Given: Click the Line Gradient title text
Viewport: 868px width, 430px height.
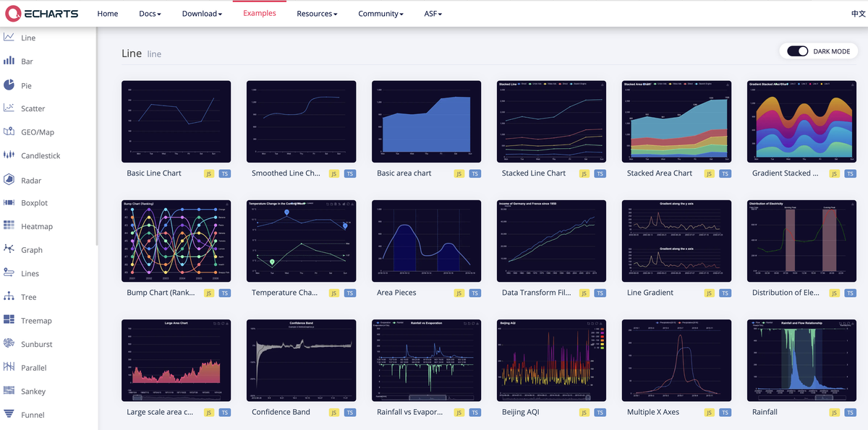Looking at the screenshot, I should click(650, 293).
